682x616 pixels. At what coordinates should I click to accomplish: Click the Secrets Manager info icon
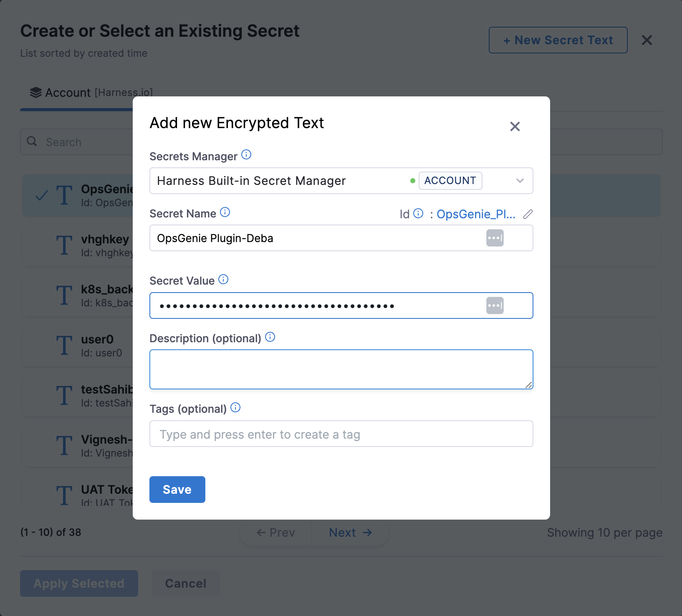click(x=246, y=155)
